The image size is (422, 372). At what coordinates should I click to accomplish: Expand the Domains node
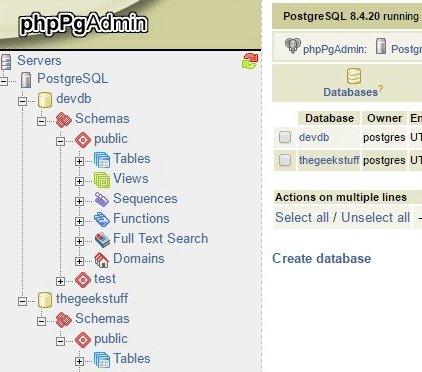tap(79, 261)
